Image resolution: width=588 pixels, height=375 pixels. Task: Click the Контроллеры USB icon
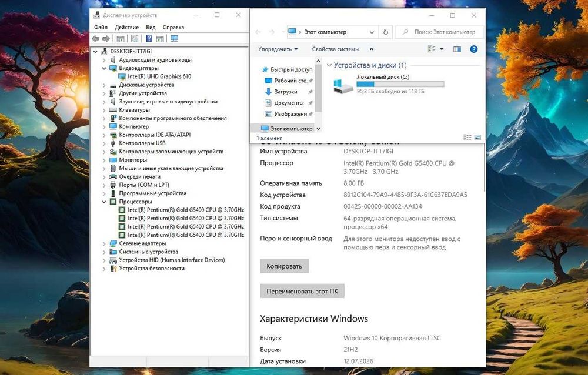click(x=113, y=143)
